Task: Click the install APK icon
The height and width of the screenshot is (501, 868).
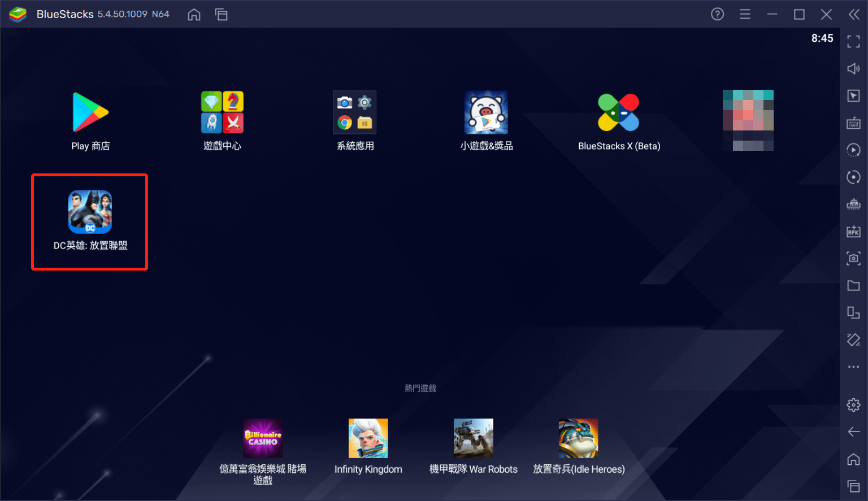Action: coord(853,231)
